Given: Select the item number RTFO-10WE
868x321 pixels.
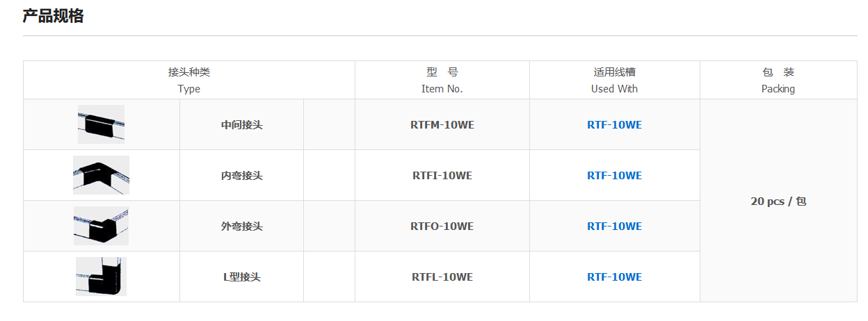Looking at the screenshot, I should [442, 227].
